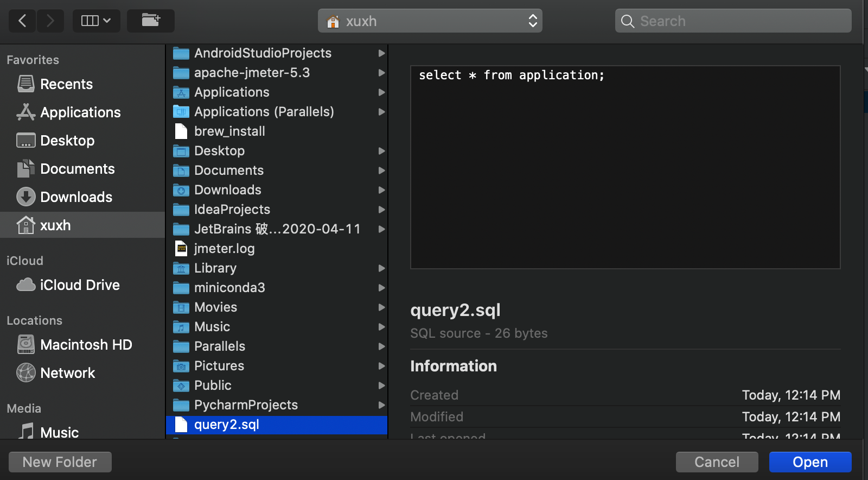Click the Movies folder icon

(x=181, y=307)
